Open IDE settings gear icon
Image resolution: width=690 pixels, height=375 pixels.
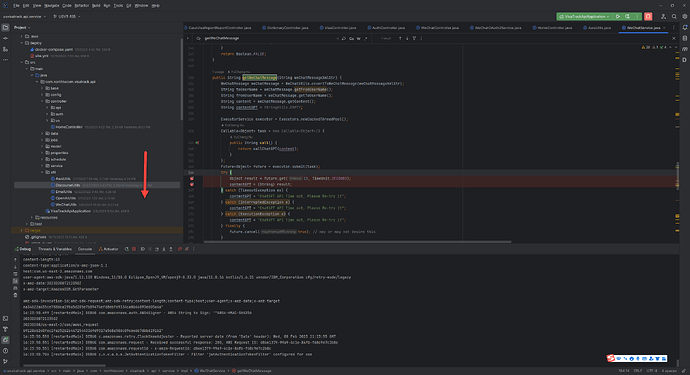coord(685,16)
